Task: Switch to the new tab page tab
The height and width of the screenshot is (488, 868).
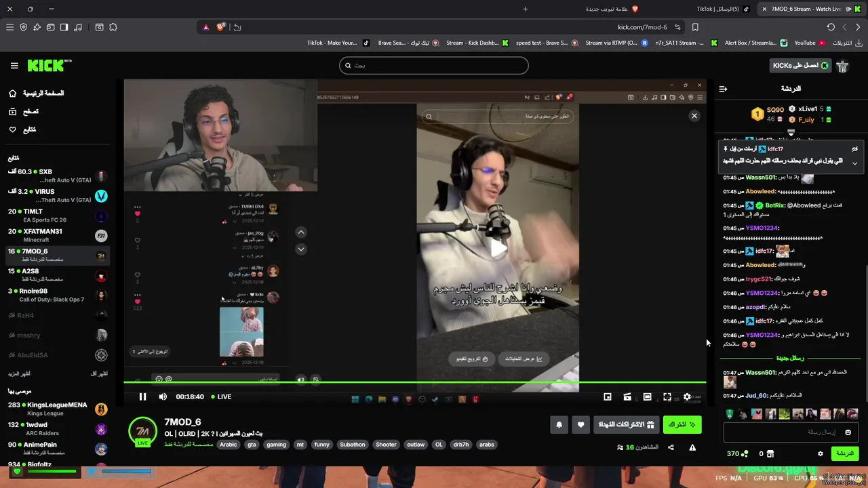Action: [x=612, y=9]
